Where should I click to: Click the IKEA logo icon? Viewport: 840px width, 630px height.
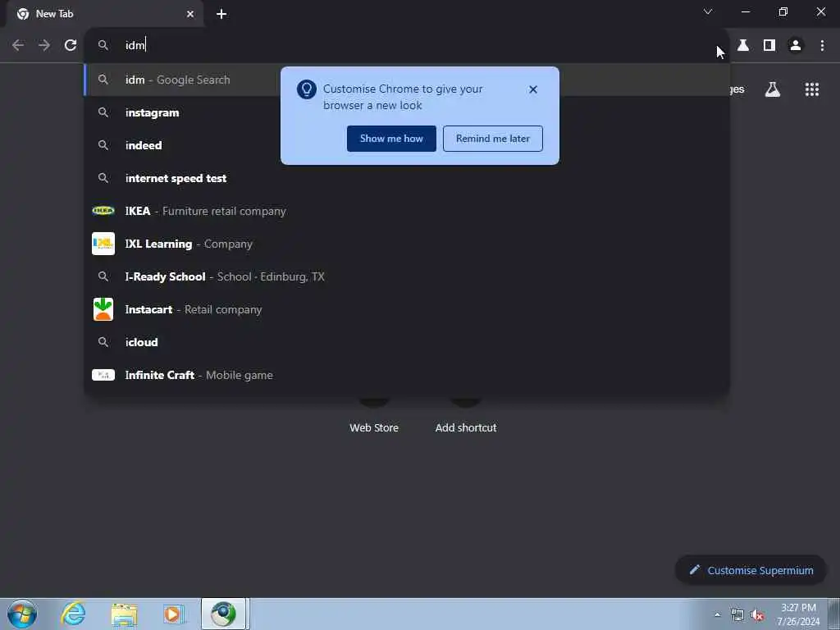click(103, 211)
